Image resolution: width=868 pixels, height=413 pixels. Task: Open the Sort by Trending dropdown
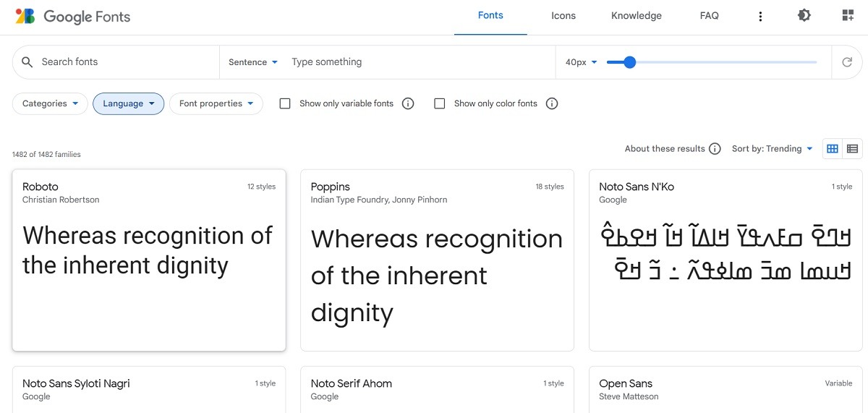(x=773, y=149)
